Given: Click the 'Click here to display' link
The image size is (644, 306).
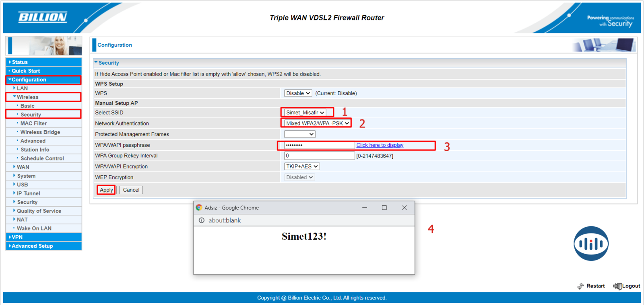Looking at the screenshot, I should (x=380, y=145).
